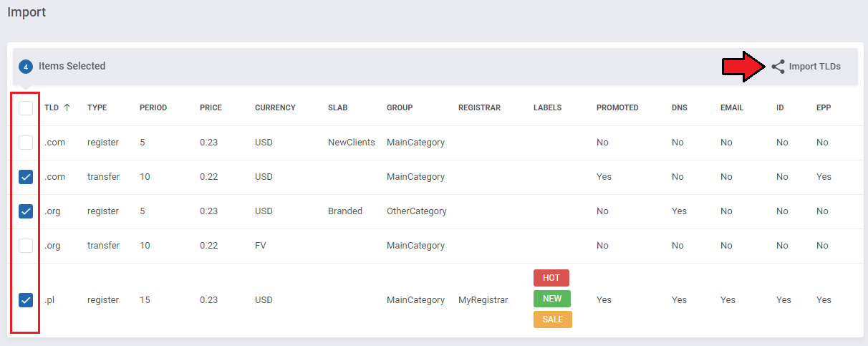Click the SLAB column header

point(337,108)
